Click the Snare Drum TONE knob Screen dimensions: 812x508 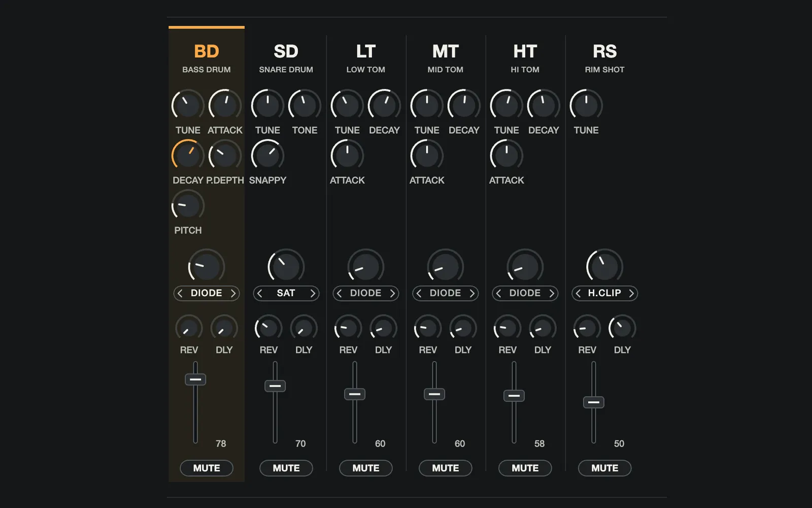pos(304,105)
